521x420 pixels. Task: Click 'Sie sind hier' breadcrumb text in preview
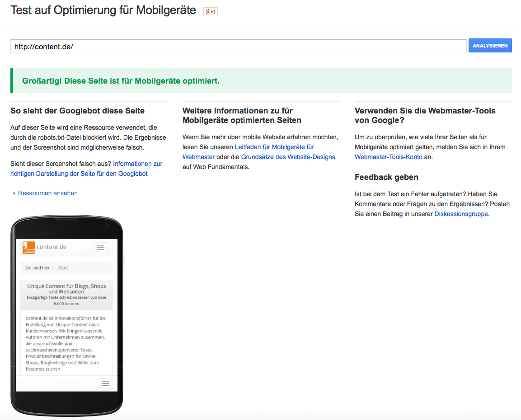[x=38, y=268]
